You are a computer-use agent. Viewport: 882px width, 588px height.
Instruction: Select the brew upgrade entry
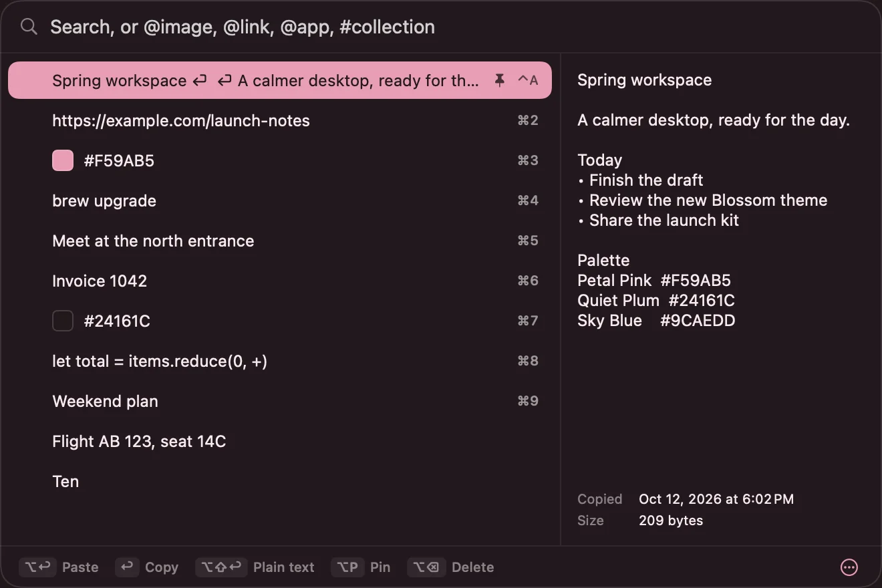280,200
